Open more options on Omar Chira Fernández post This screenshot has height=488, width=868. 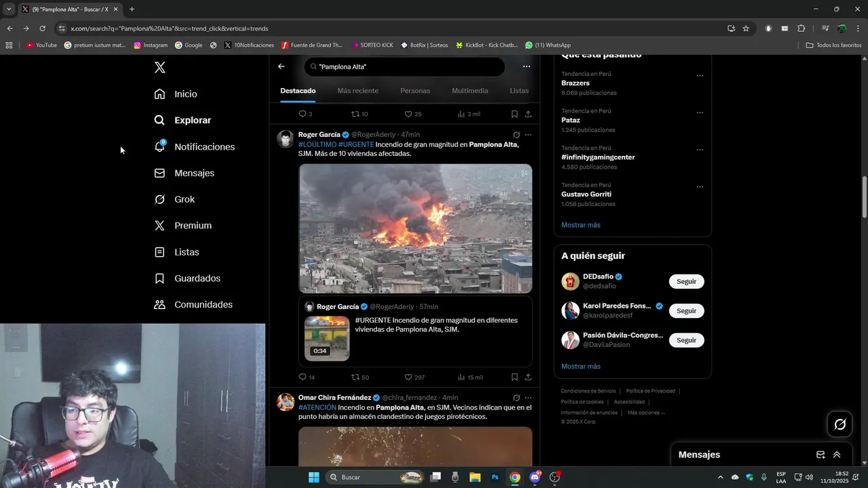click(x=528, y=398)
